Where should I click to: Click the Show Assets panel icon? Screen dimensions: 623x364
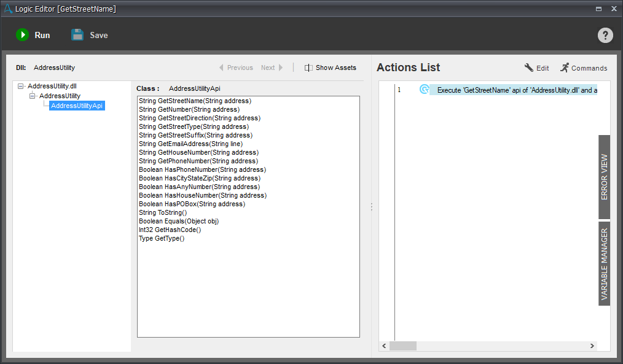click(308, 68)
